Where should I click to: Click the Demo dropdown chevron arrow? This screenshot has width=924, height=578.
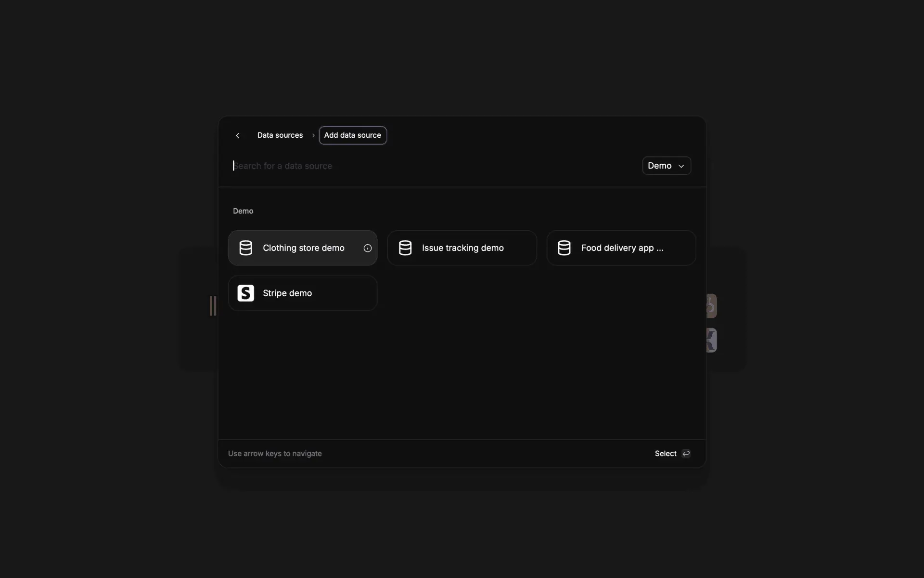tap(681, 166)
